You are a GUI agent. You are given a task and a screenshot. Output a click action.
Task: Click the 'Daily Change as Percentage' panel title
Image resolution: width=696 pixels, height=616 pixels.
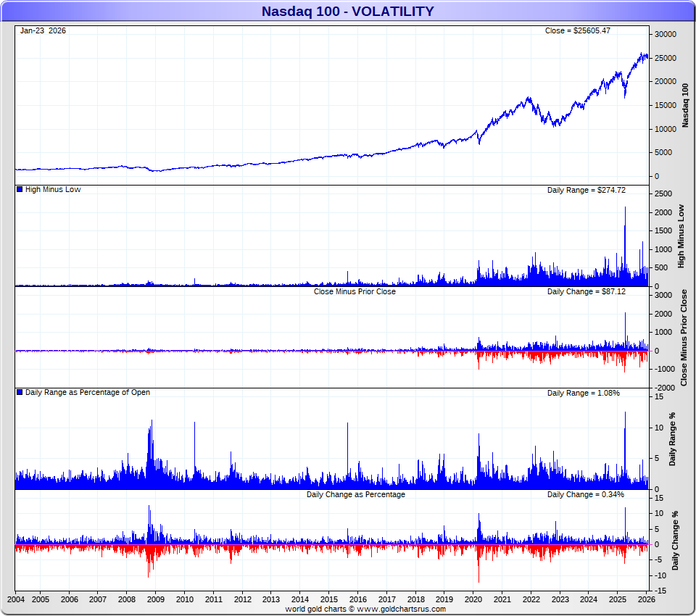pos(355,494)
